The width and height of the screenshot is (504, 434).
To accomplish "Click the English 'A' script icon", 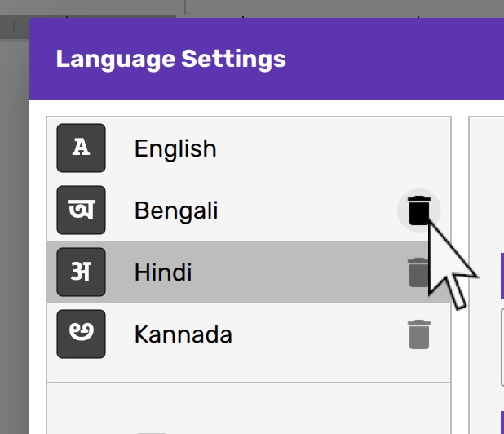I will (81, 148).
